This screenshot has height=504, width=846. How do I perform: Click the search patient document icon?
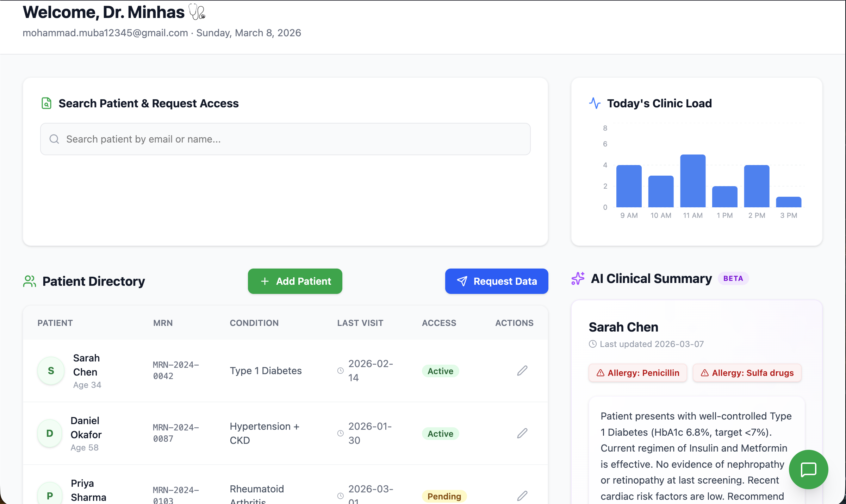pyautogui.click(x=46, y=103)
